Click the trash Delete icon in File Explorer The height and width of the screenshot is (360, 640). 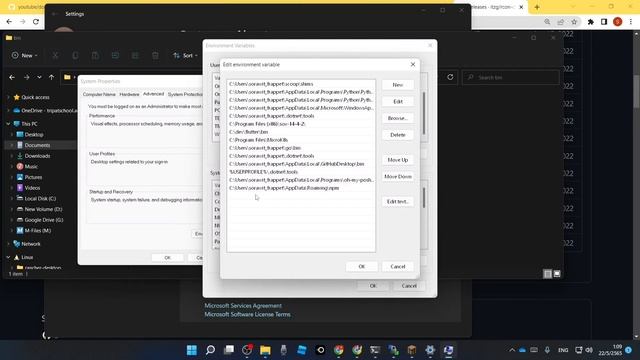point(155,56)
